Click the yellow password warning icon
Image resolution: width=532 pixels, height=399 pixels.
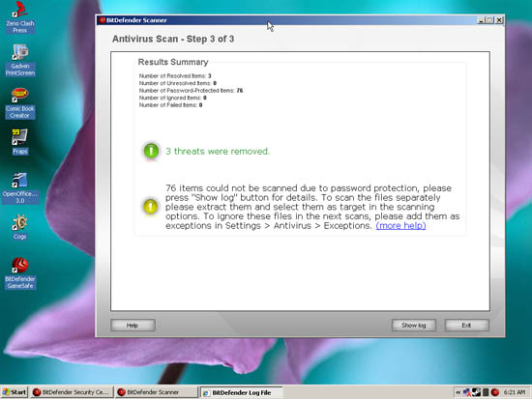point(150,207)
